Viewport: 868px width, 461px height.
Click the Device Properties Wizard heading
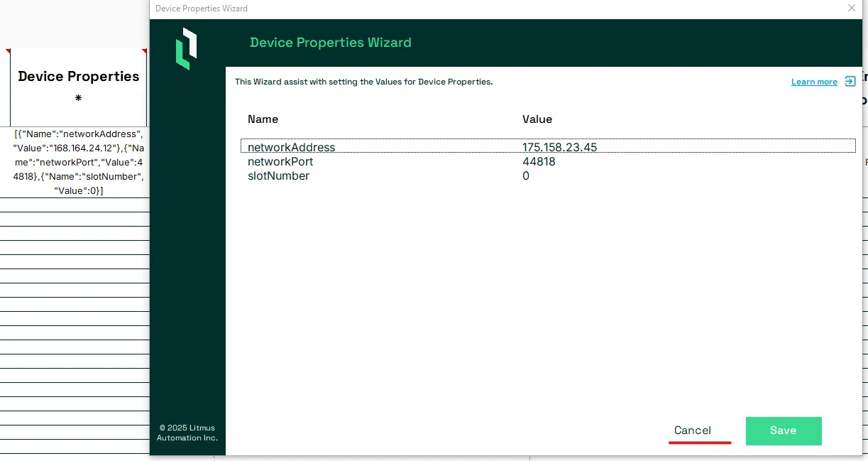click(x=331, y=43)
